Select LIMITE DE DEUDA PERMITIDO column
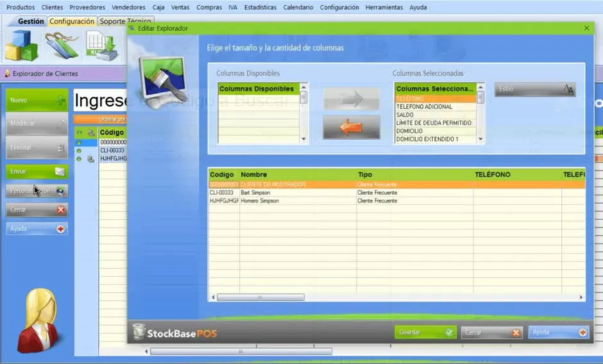603x364 pixels. tap(436, 122)
